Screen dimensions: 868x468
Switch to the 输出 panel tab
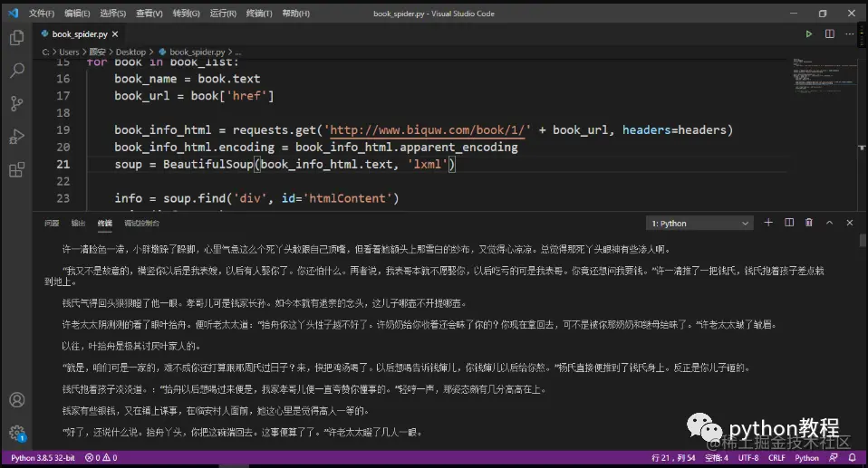pos(78,223)
